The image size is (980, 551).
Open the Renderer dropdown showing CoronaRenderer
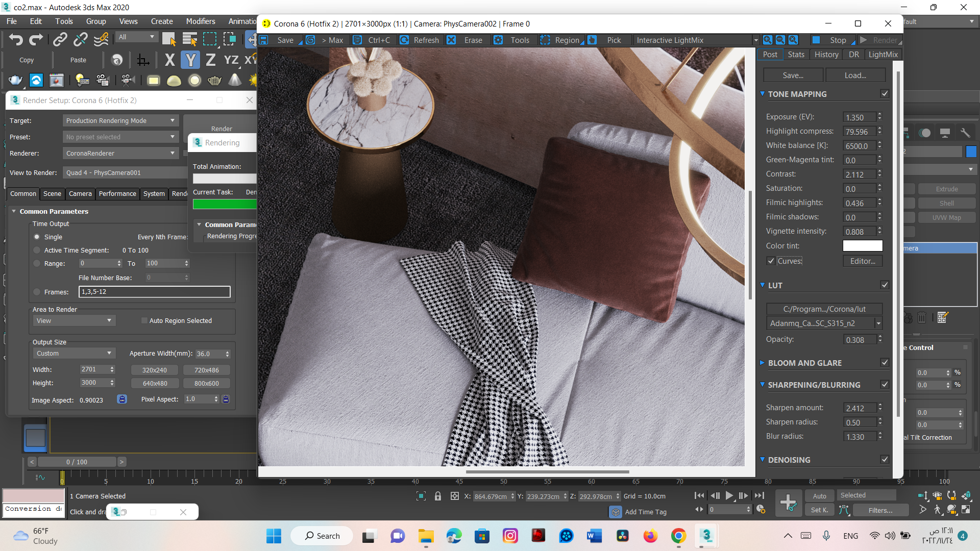coord(120,153)
